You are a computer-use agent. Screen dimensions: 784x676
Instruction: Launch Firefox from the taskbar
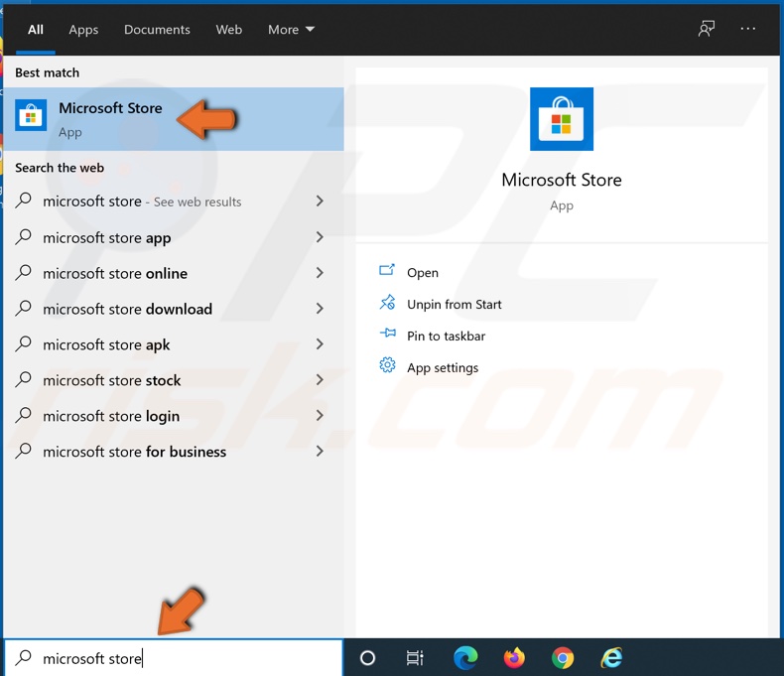point(514,657)
